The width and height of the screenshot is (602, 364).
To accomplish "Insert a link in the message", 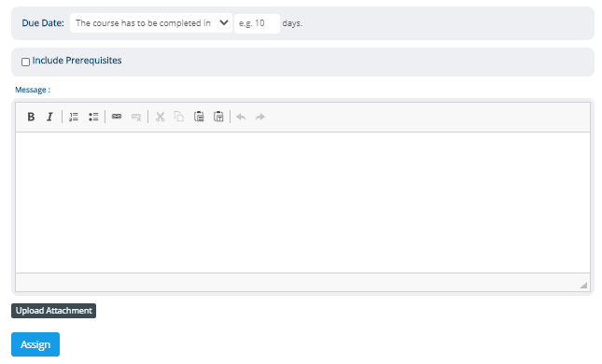I will click(117, 117).
